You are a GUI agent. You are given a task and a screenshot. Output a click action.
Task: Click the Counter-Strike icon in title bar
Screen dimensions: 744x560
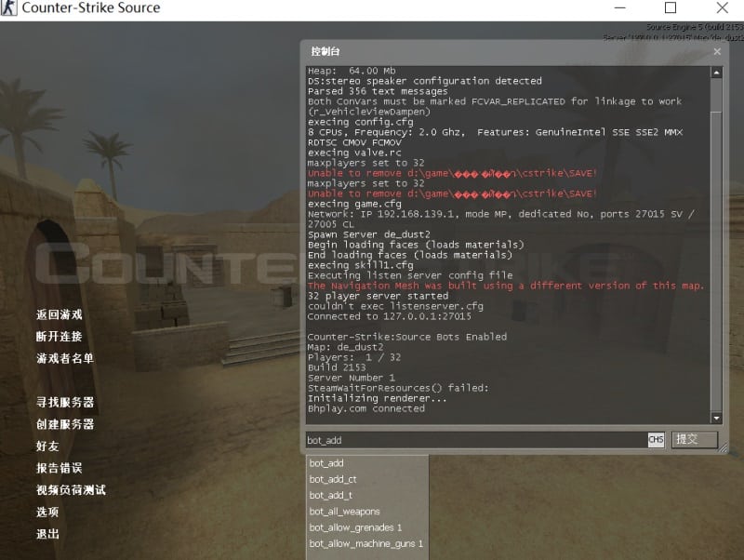(x=10, y=7)
